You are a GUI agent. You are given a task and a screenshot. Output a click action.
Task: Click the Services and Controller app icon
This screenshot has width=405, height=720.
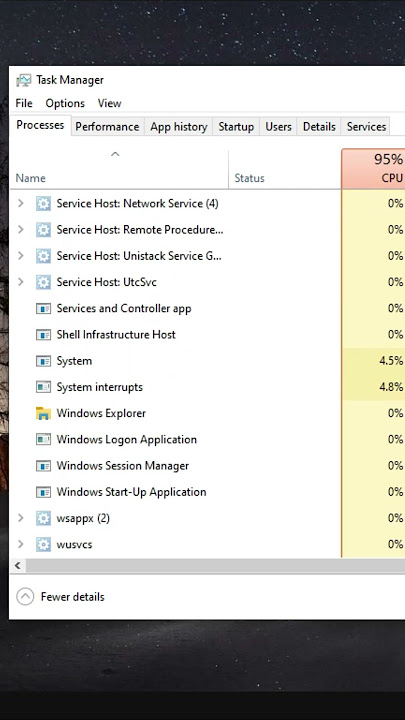[43, 309]
